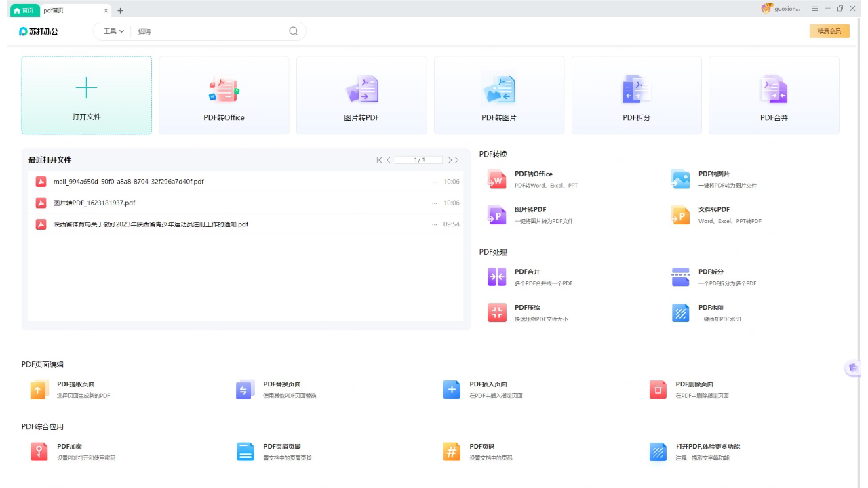Expand the guoxion user account menu
This screenshot has height=488, width=868.
[x=781, y=9]
